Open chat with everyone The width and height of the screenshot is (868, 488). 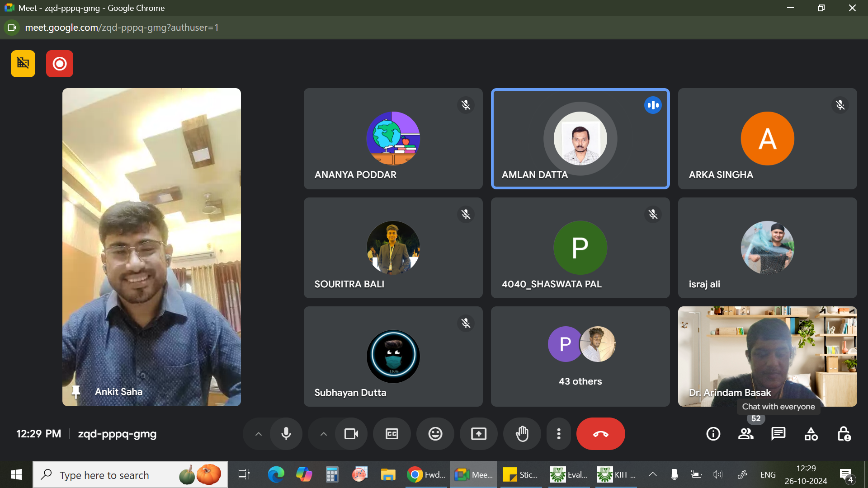pos(778,434)
